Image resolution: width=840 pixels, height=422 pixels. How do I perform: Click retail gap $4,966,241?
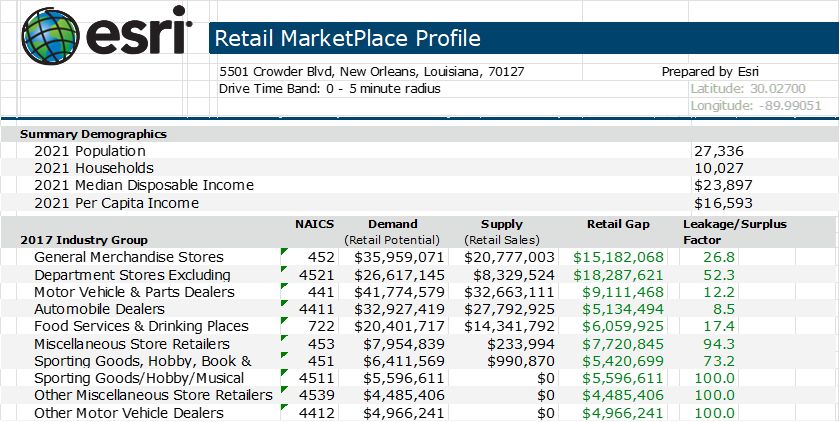[x=623, y=413]
